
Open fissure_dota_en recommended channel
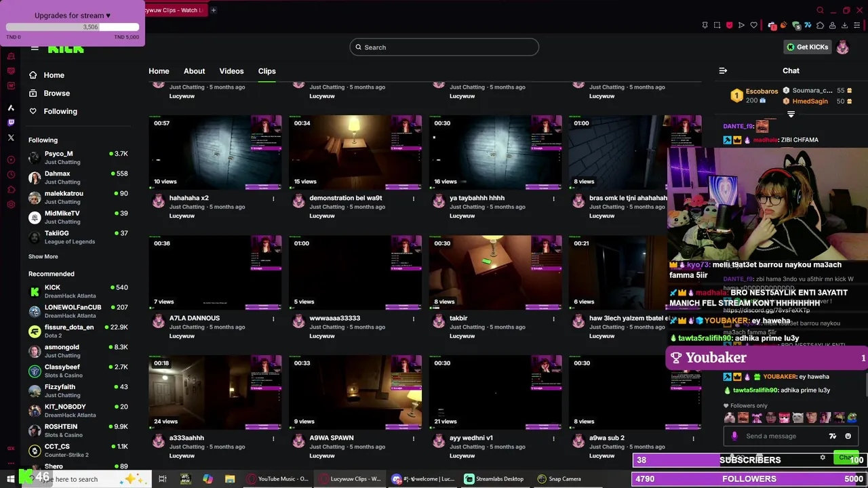[x=78, y=331]
